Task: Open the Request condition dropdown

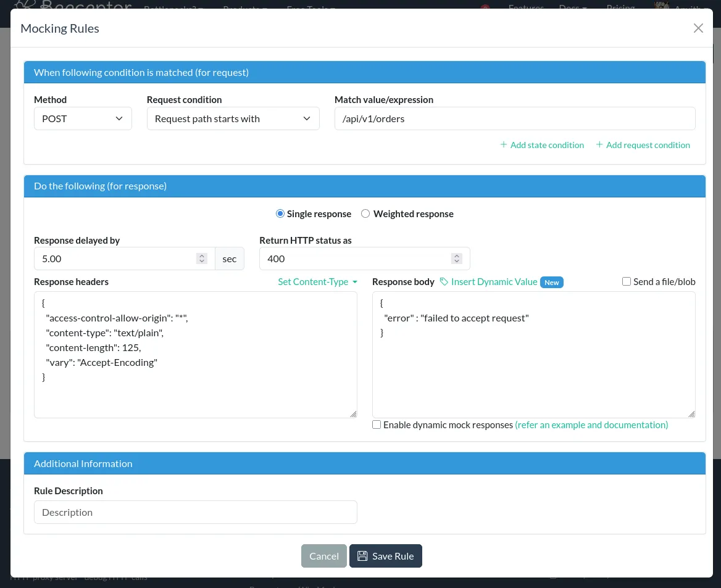Action: [x=233, y=118]
